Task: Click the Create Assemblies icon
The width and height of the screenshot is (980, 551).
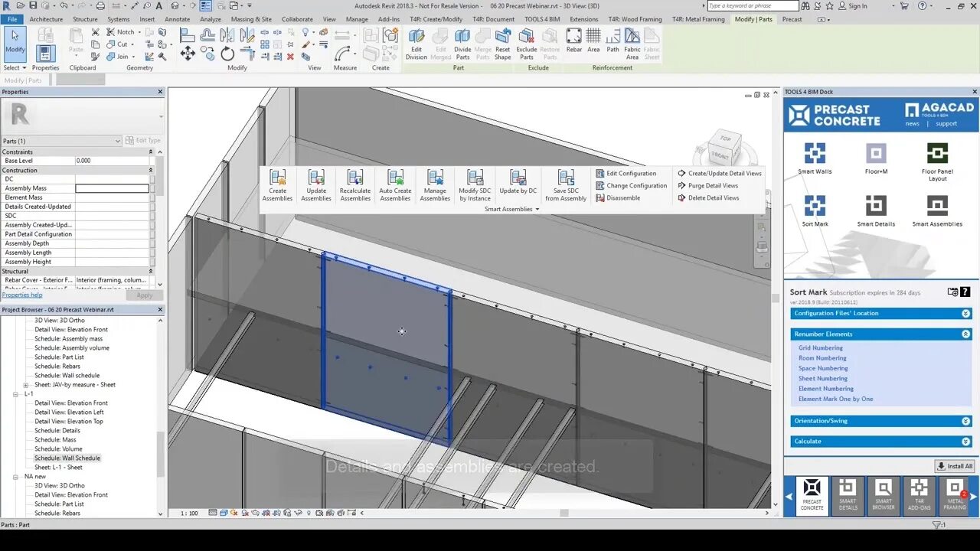Action: pos(277,186)
